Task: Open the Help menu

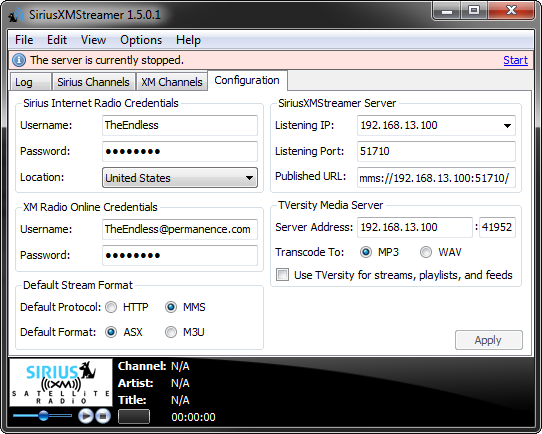Action: pyautogui.click(x=188, y=40)
